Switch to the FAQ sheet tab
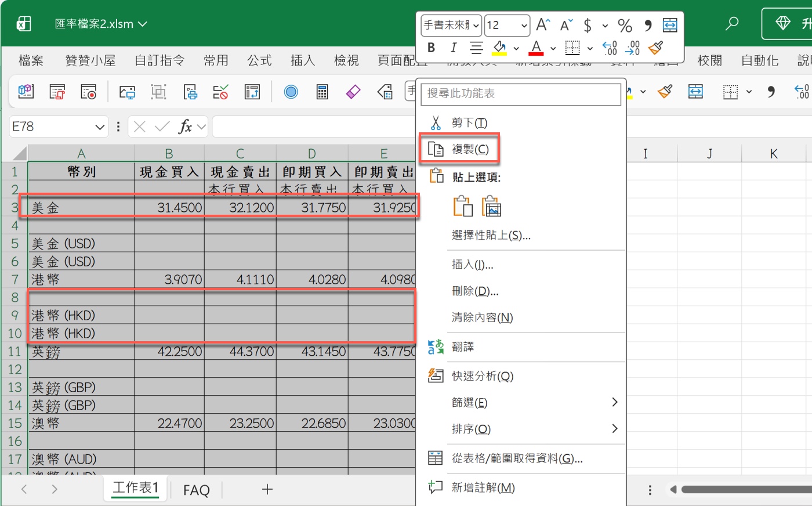The width and height of the screenshot is (812, 506). pos(196,490)
